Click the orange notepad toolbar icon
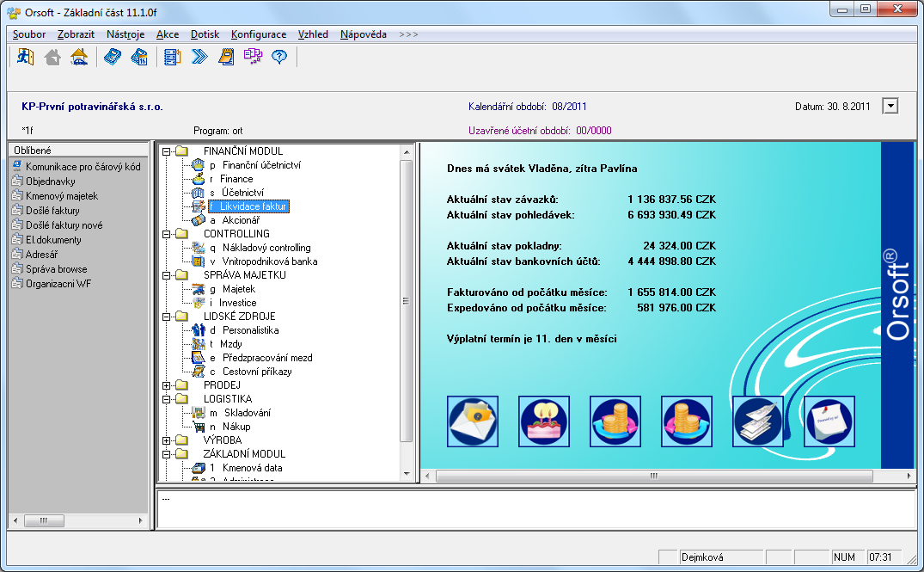This screenshot has width=924, height=572. pyautogui.click(x=226, y=57)
